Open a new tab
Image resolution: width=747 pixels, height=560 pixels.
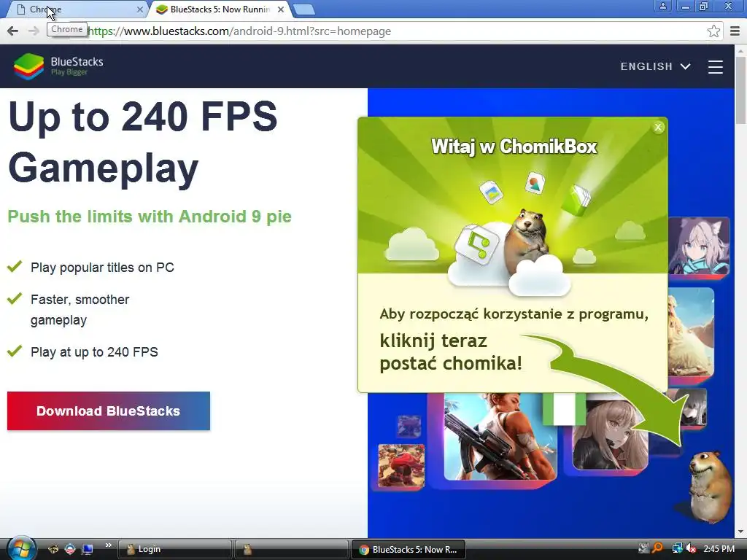tap(303, 9)
